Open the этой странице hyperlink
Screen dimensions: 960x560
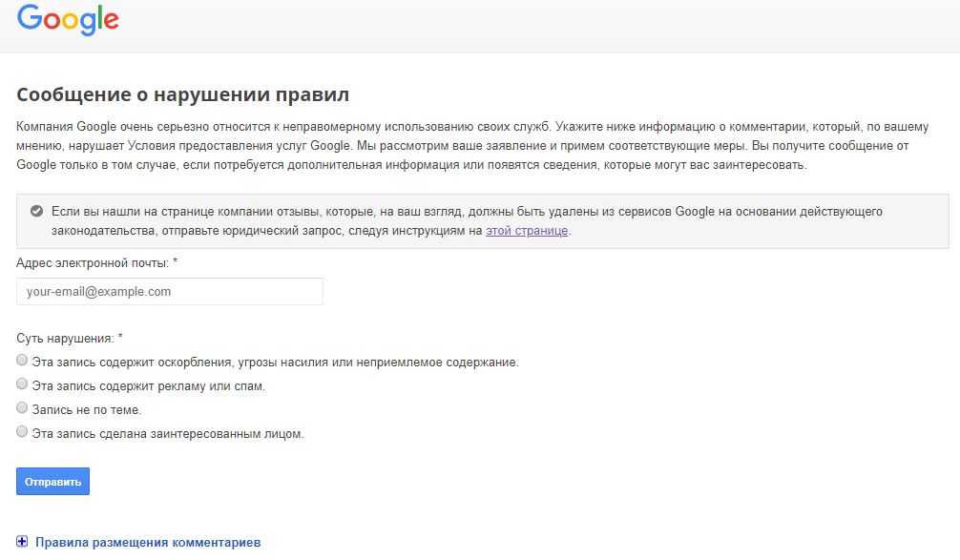click(x=527, y=231)
